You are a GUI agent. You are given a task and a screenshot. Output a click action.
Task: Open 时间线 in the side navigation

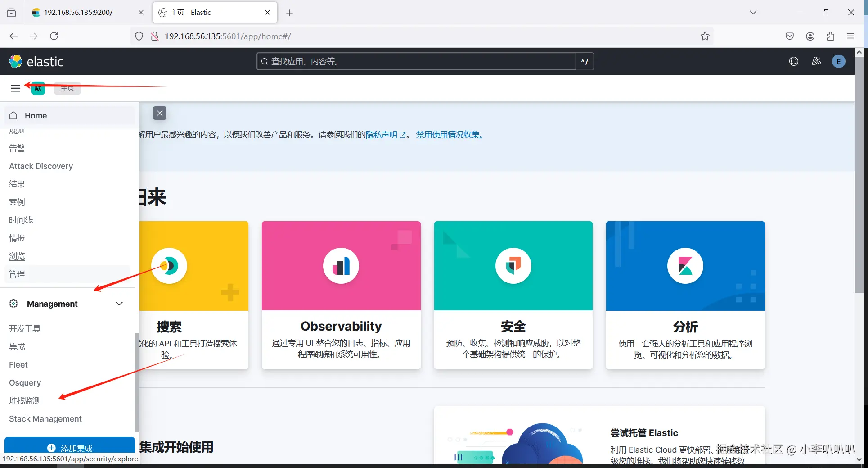click(21, 220)
